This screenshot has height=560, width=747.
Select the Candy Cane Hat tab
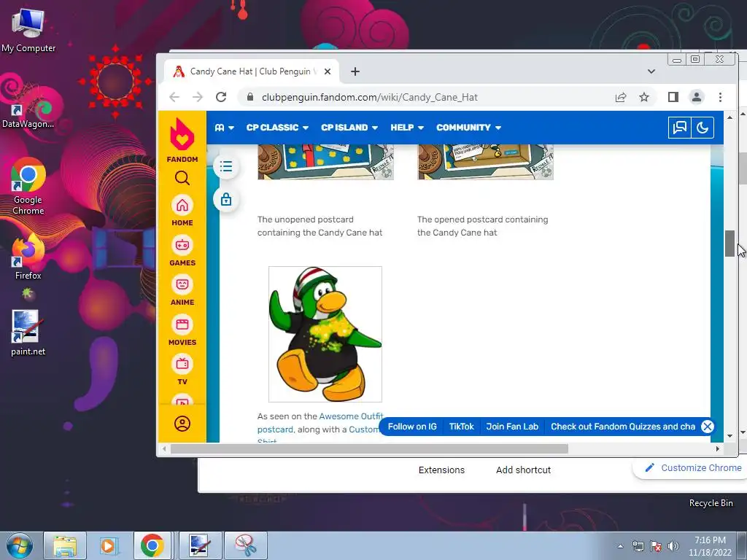[x=252, y=71]
